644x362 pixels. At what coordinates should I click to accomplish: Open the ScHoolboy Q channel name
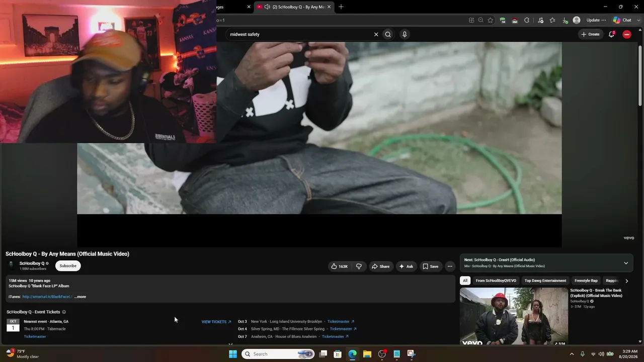(32, 263)
